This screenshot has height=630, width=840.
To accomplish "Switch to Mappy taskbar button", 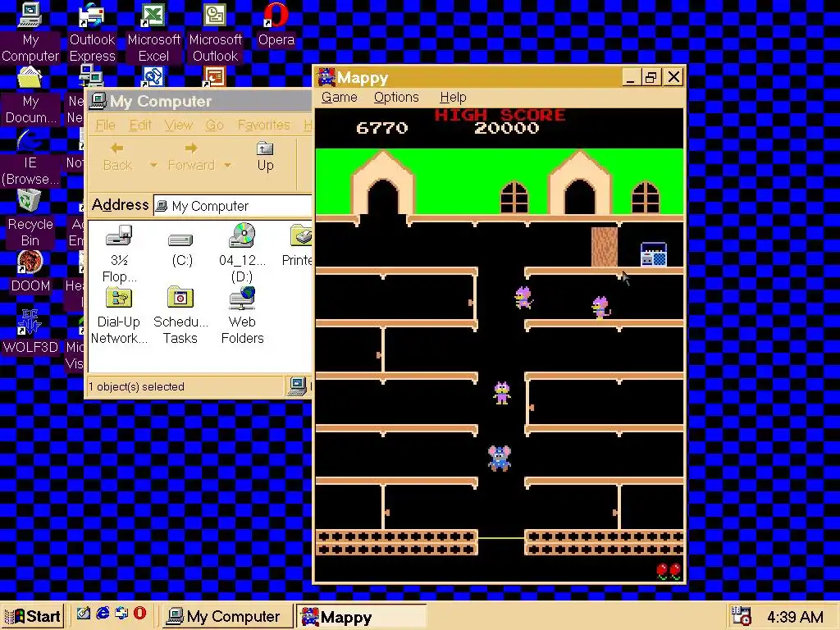I will tap(361, 617).
